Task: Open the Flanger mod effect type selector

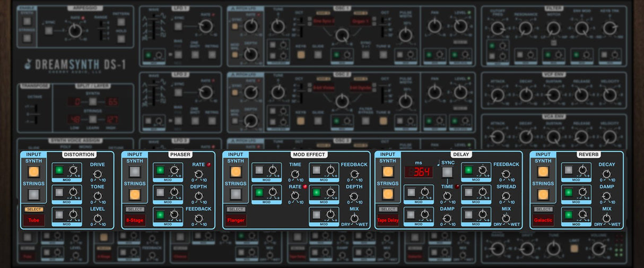Action: [236, 220]
